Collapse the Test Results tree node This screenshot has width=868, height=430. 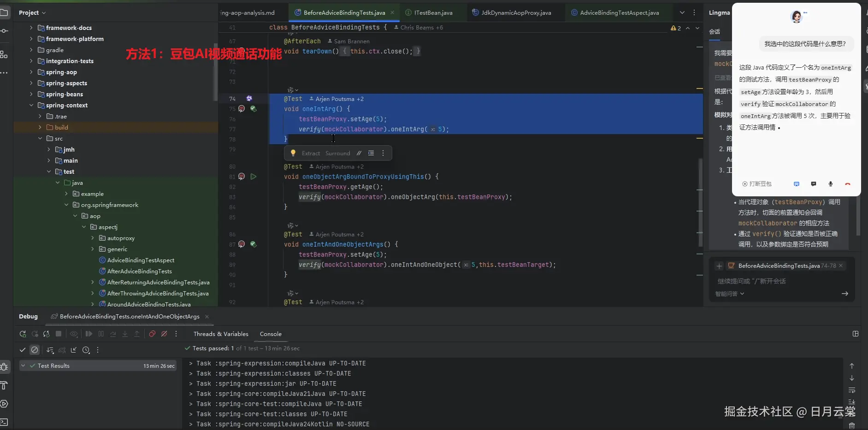click(x=23, y=366)
